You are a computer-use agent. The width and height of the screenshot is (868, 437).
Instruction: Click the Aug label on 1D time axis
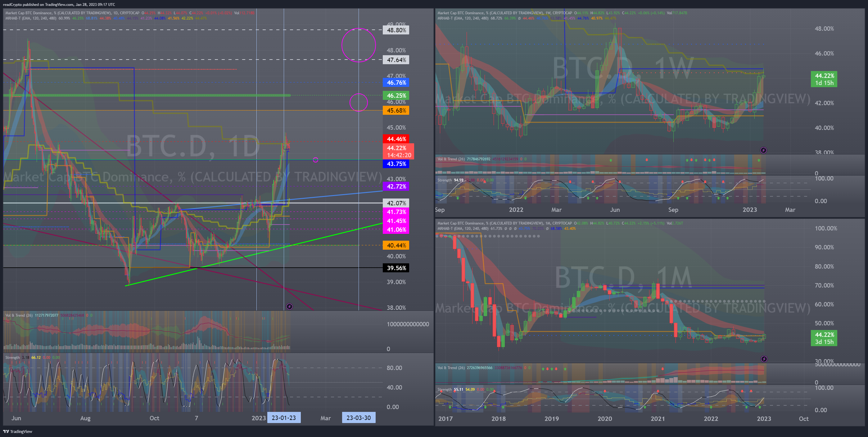pos(85,418)
